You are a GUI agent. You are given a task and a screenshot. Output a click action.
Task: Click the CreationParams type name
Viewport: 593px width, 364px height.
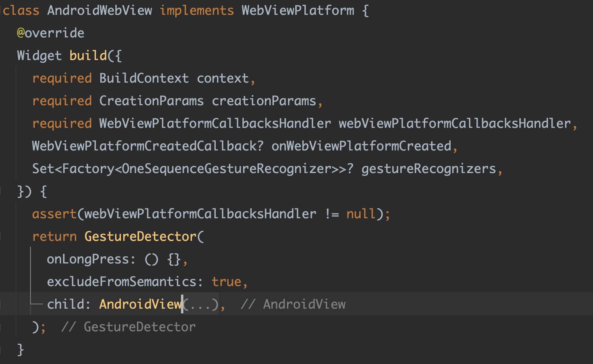tap(151, 101)
